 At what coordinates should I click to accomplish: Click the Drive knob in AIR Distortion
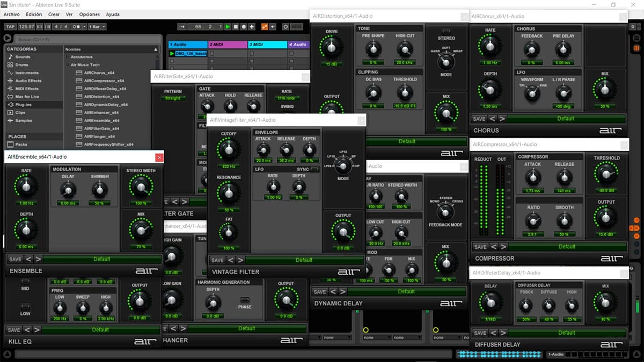(x=331, y=48)
